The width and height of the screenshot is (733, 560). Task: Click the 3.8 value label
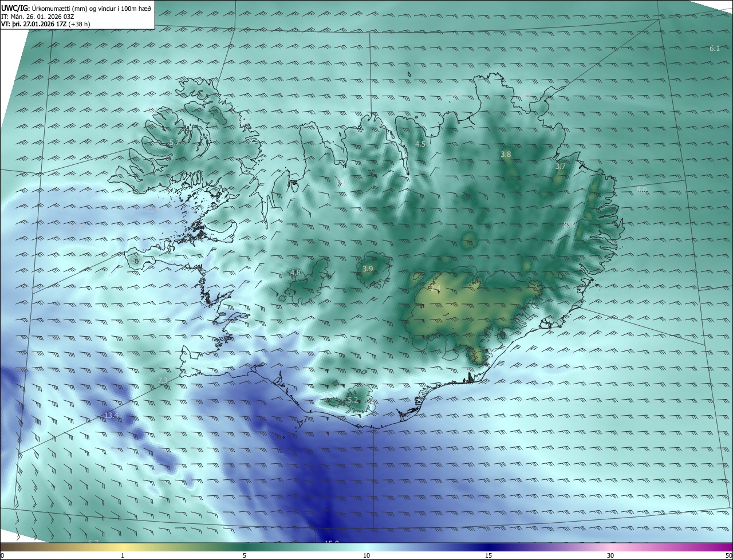pos(506,154)
